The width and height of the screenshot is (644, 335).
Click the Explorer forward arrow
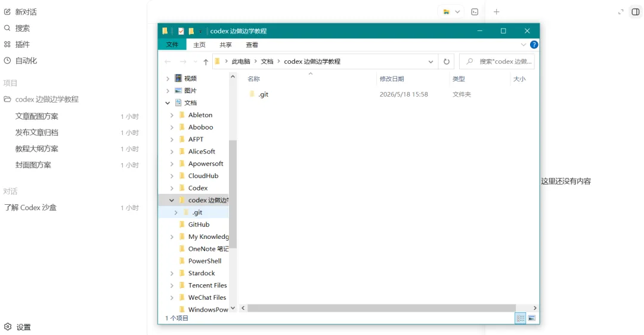point(183,62)
